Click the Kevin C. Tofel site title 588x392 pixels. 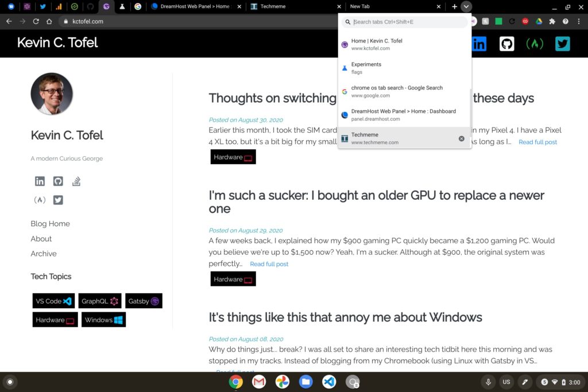pyautogui.click(x=57, y=42)
